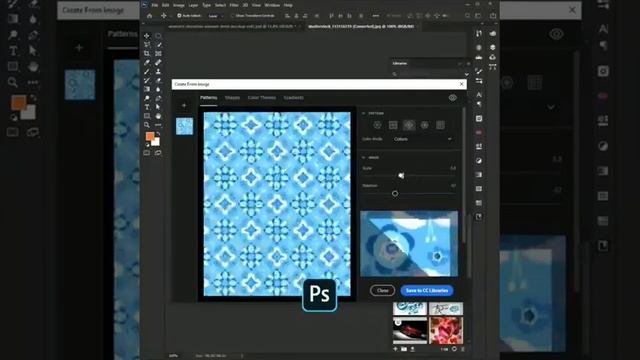This screenshot has height=360, width=640.
Task: Select the Gradient tool
Action: click(x=147, y=89)
